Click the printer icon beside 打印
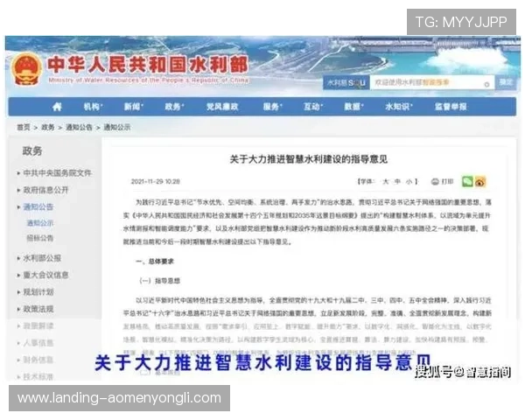The width and height of the screenshot is (525, 420). (435, 181)
